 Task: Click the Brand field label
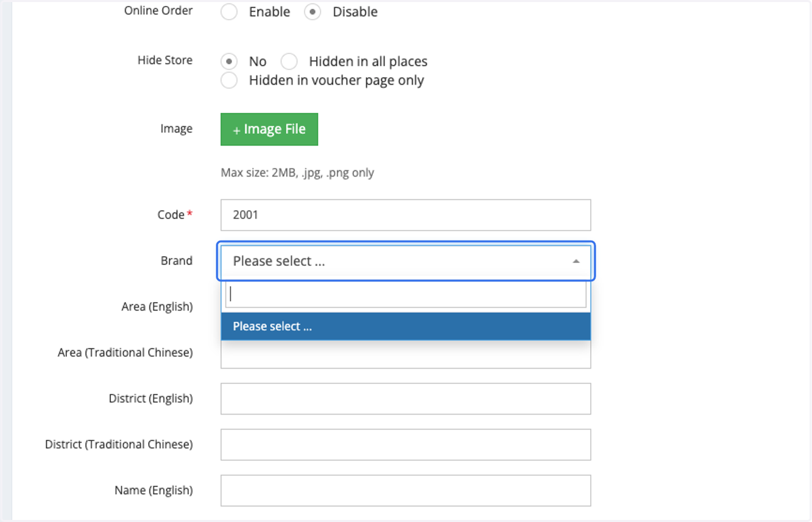tap(177, 261)
